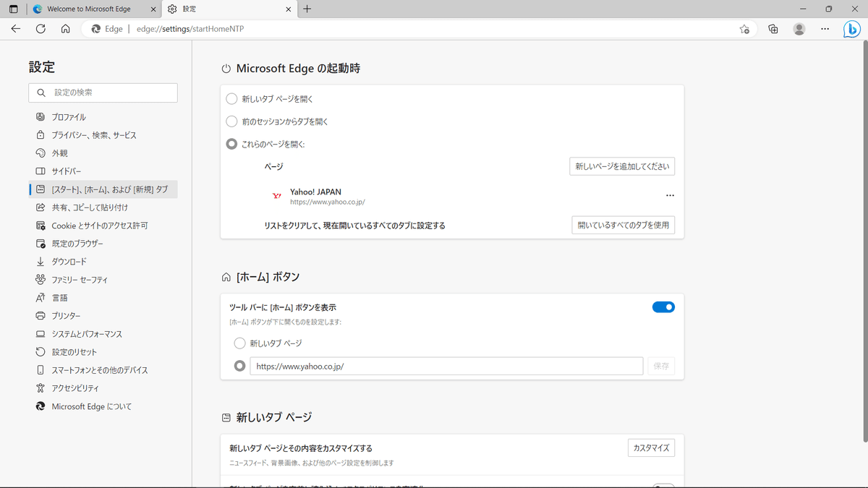Open 共有、コピーして貼り付け settings

pos(103,207)
